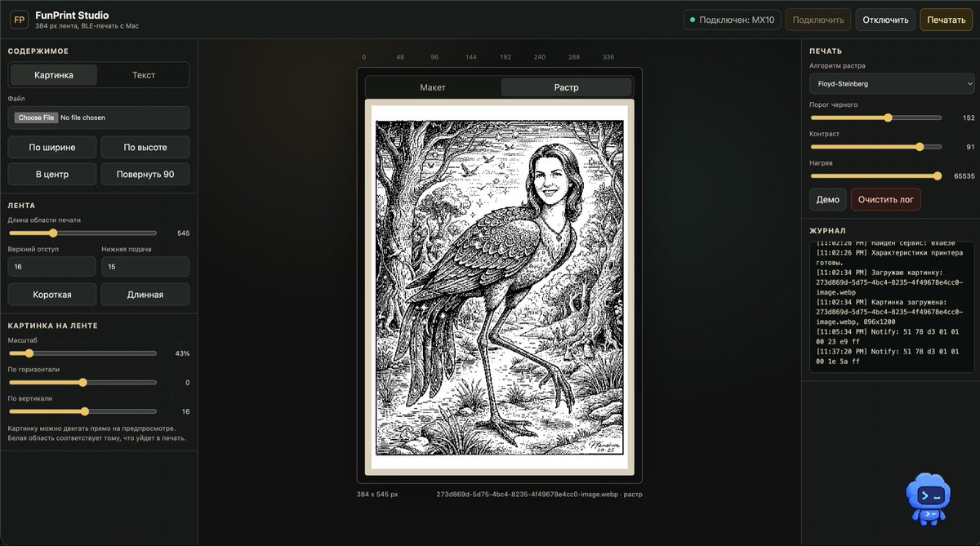The image size is (980, 546).
Task: Click the ruler mark '192'
Action: pos(505,58)
